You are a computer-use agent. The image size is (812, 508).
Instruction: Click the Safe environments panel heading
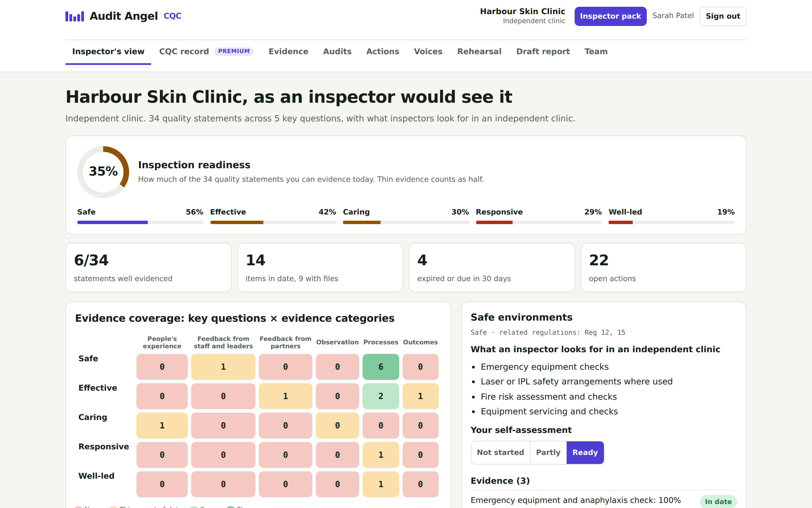pos(521,317)
